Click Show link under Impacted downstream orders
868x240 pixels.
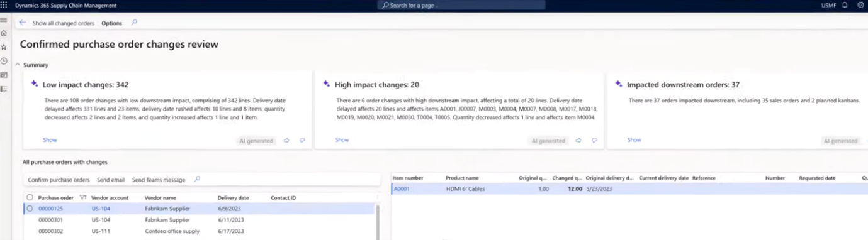click(x=634, y=140)
